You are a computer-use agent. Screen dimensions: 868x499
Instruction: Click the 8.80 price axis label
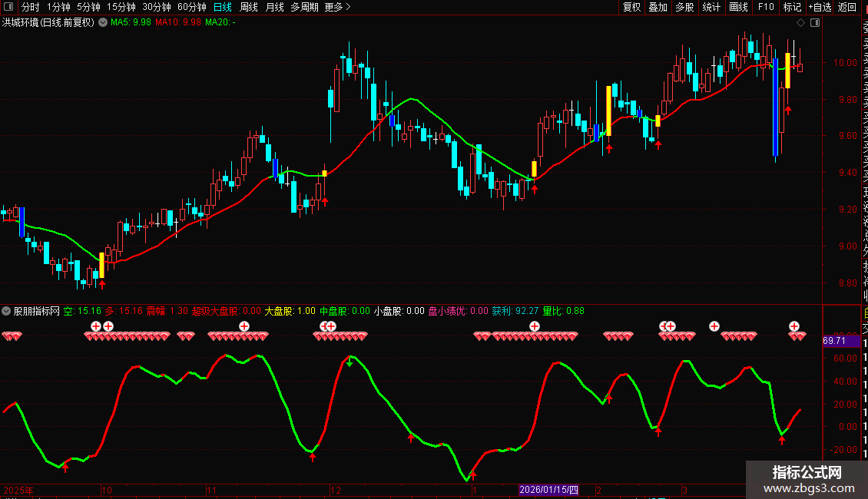(x=847, y=283)
